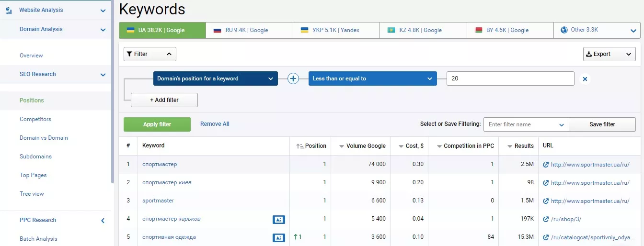Click the Save filter button
Image resolution: width=644 pixels, height=246 pixels.
pyautogui.click(x=602, y=124)
